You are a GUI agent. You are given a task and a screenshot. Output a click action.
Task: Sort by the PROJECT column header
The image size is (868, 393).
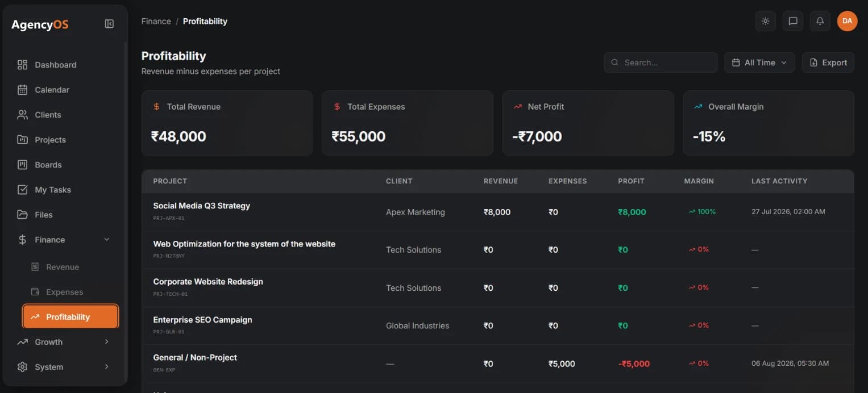click(170, 181)
